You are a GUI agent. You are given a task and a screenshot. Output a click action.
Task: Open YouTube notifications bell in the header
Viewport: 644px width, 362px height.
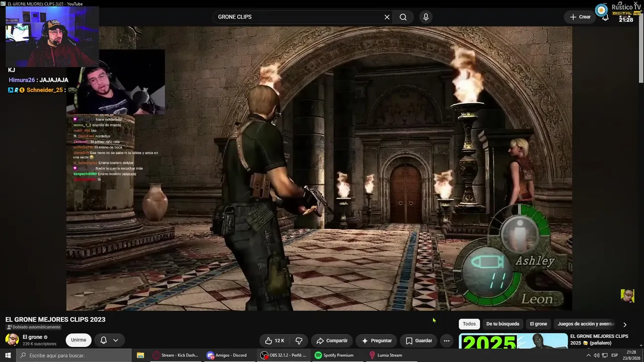pos(605,18)
